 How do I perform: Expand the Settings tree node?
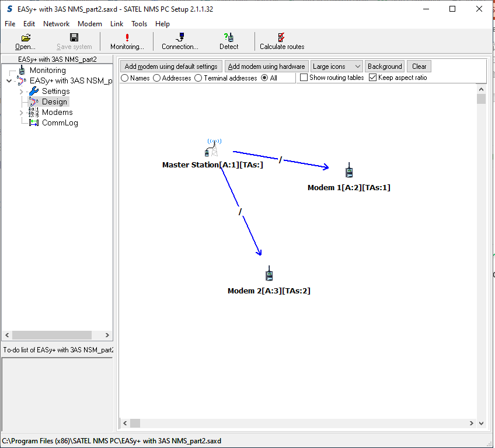22,92
